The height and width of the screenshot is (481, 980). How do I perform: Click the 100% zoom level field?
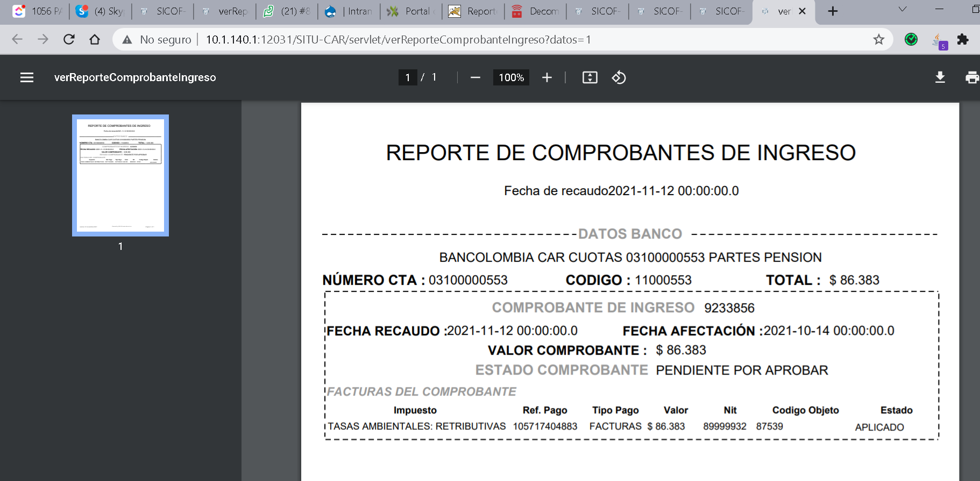click(x=511, y=77)
